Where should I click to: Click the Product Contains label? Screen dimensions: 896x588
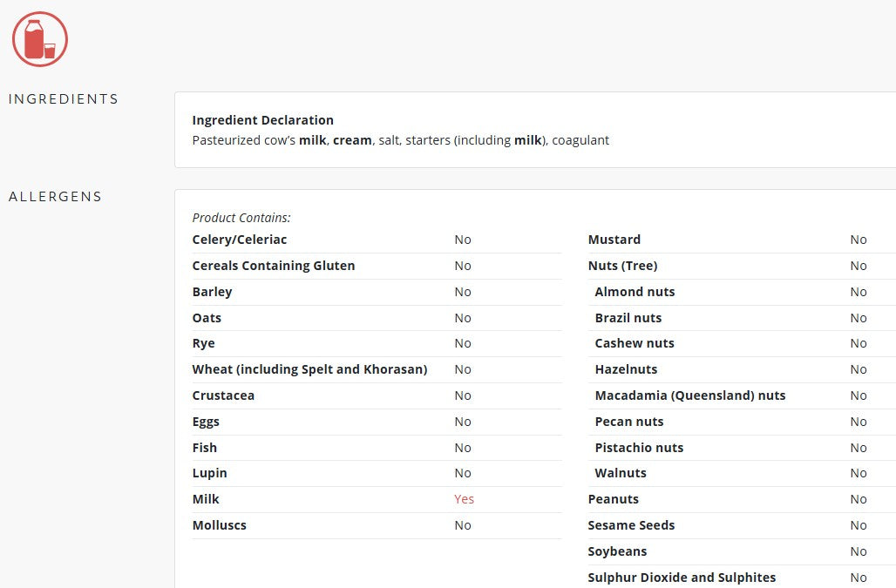[241, 218]
